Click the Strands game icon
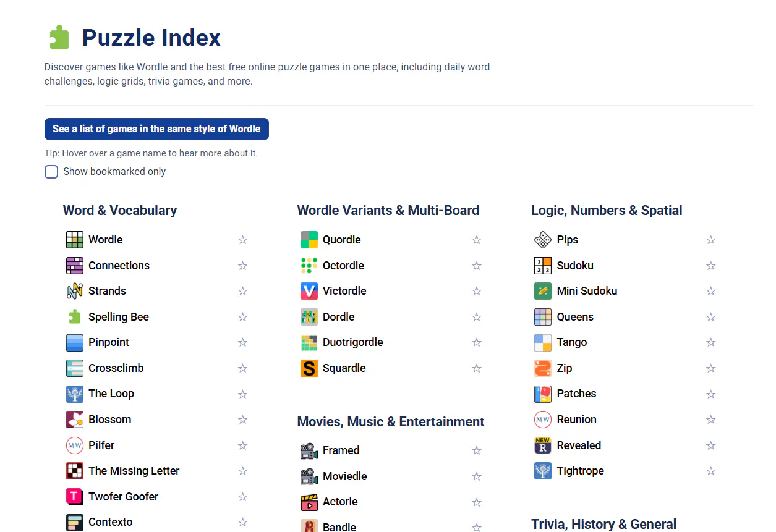This screenshot has height=532, width=776. [75, 291]
